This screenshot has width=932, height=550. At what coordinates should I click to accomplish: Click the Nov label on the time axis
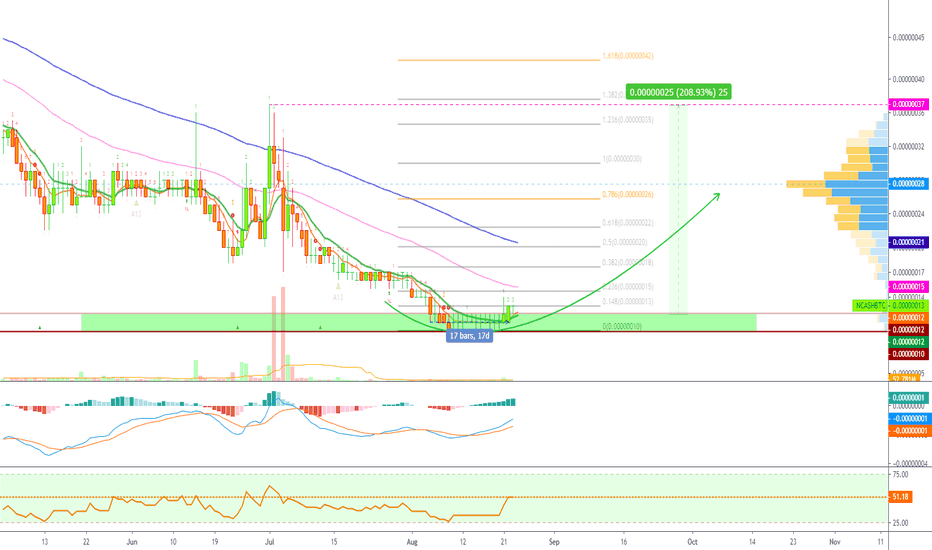point(835,542)
